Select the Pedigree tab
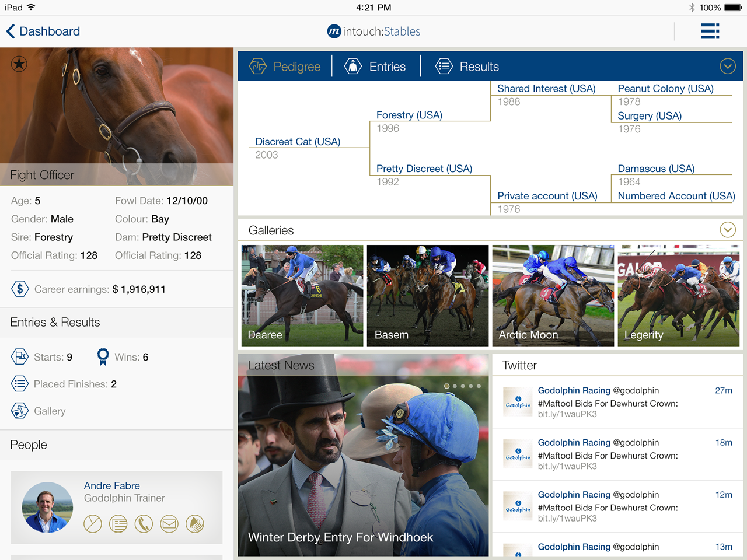Image resolution: width=747 pixels, height=560 pixels. point(285,66)
